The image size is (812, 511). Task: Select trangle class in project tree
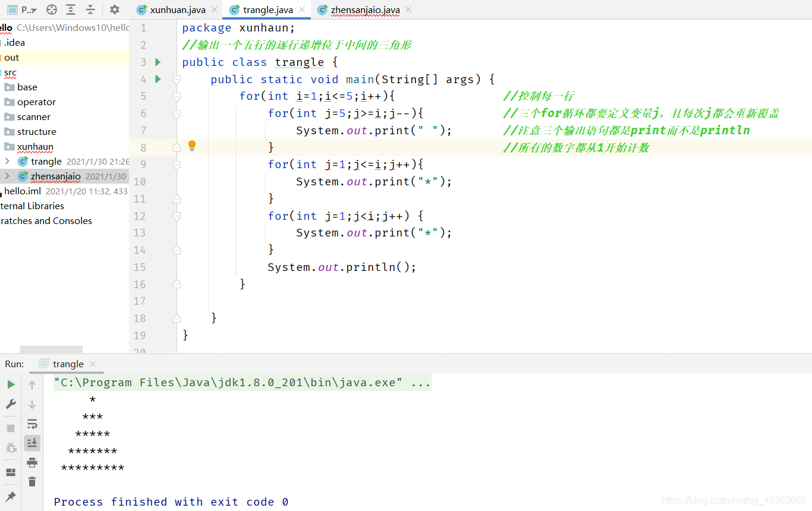click(x=46, y=162)
